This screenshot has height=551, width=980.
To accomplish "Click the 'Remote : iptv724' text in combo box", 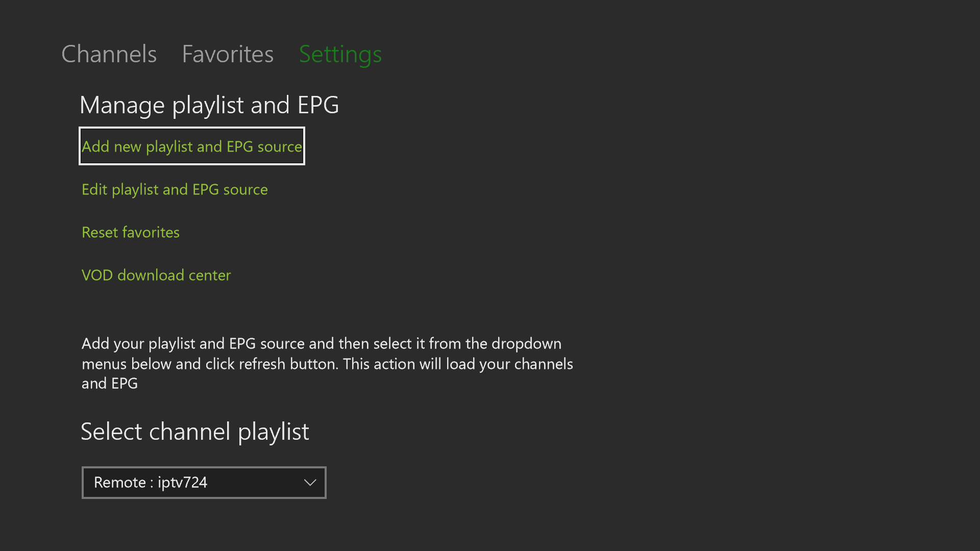I will (151, 483).
